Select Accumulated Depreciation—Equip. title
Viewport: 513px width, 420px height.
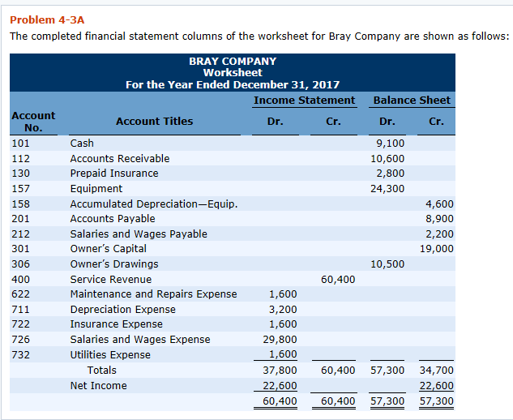[x=154, y=204]
